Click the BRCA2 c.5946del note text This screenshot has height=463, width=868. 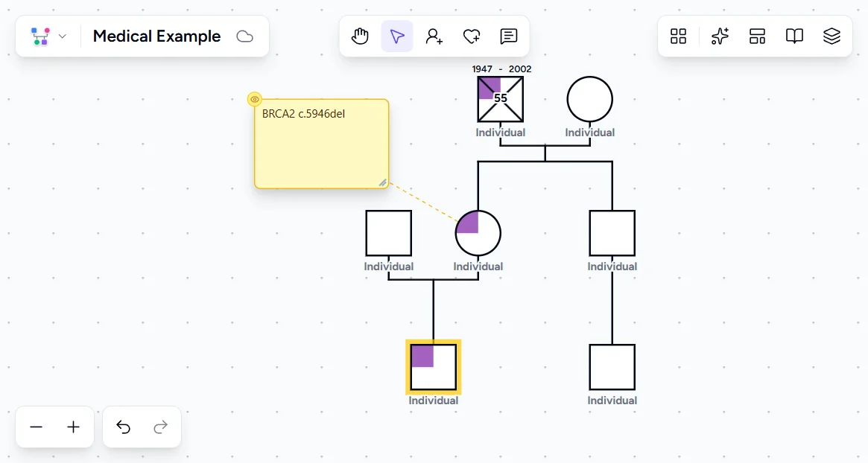pyautogui.click(x=303, y=114)
